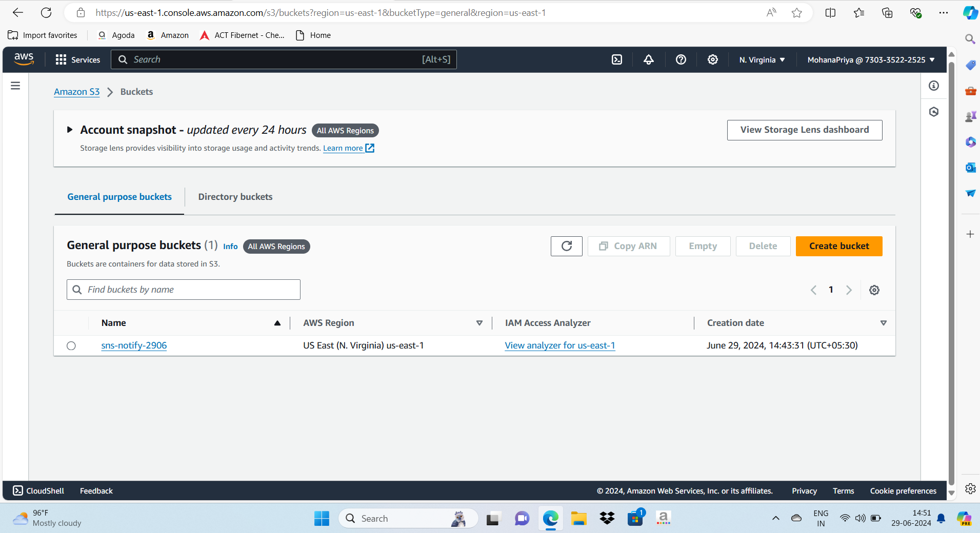Open the Agoda favorites bookmark
The width and height of the screenshot is (980, 533).
click(116, 35)
